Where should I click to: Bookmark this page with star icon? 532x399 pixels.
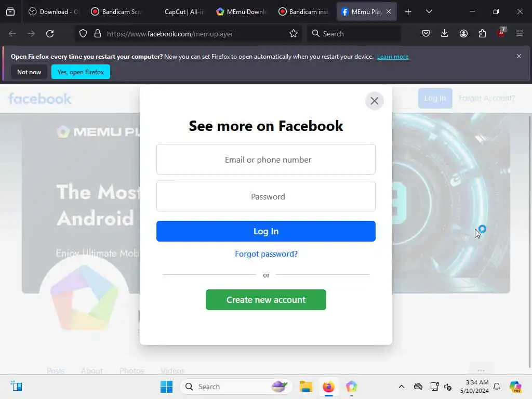coord(294,34)
